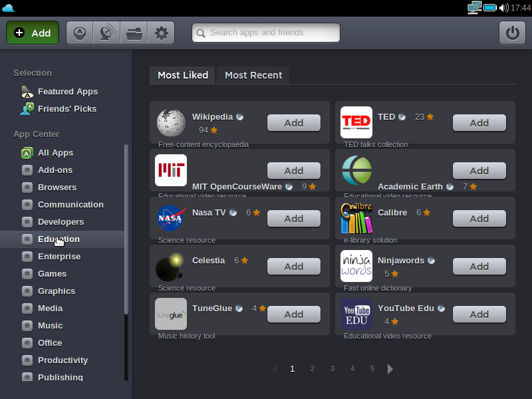Open the system volume speaker icon
532x399 pixels.
(x=503, y=7)
